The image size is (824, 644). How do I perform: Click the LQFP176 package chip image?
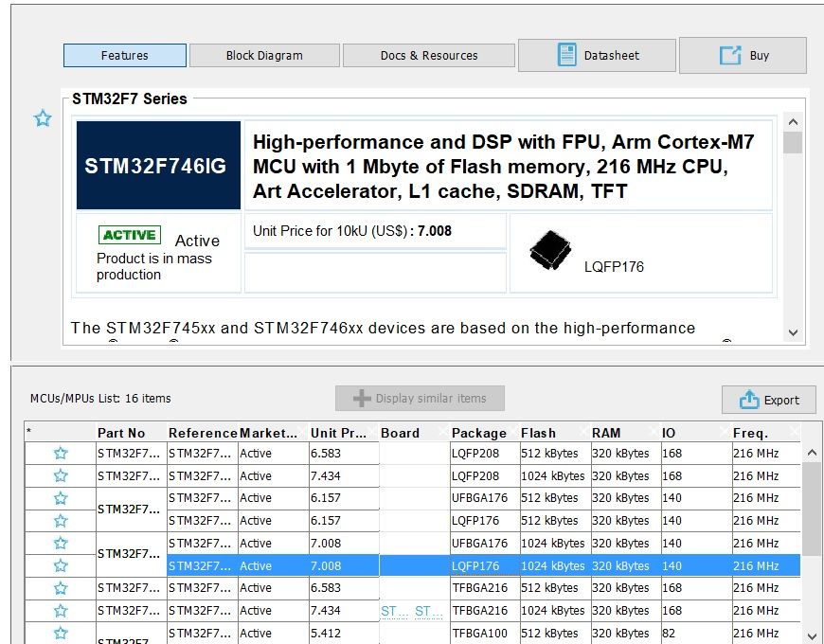point(550,250)
